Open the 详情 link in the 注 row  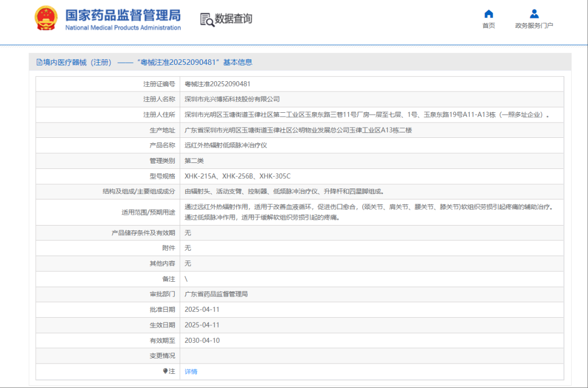[191, 371]
